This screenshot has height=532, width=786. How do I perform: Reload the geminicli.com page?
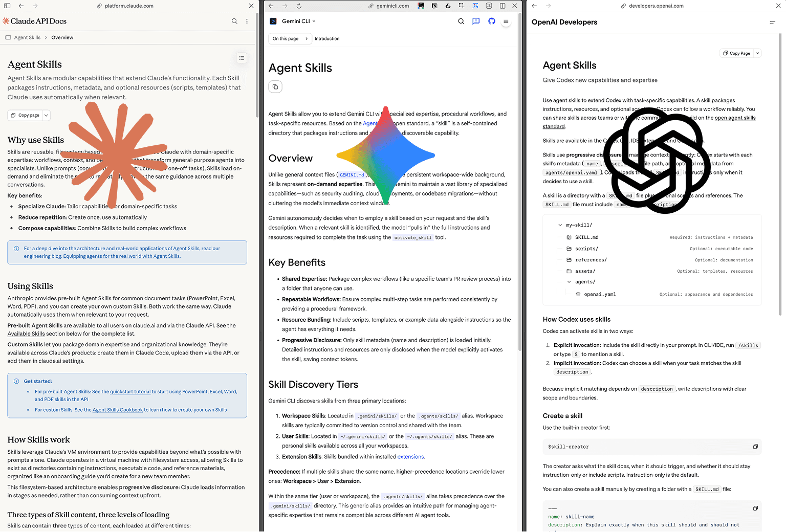tap(299, 6)
